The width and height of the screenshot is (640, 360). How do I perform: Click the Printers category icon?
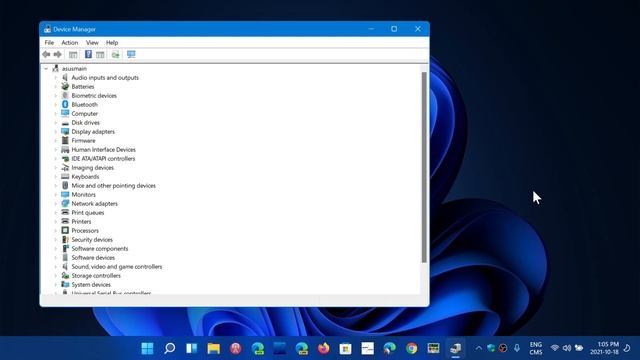pos(65,221)
